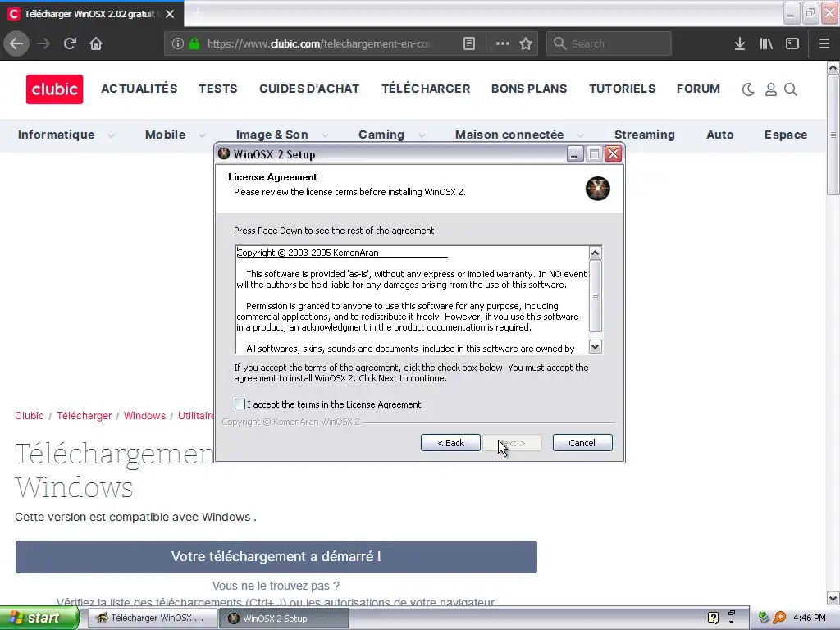Bookmark this page with star icon
The image size is (840, 630).
526,44
